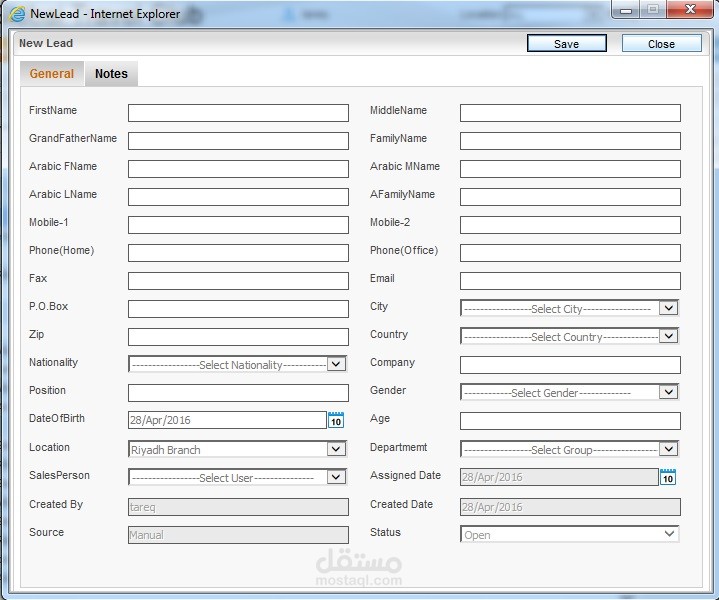Select the Position text box
The width and height of the screenshot is (719, 600).
tap(238, 393)
